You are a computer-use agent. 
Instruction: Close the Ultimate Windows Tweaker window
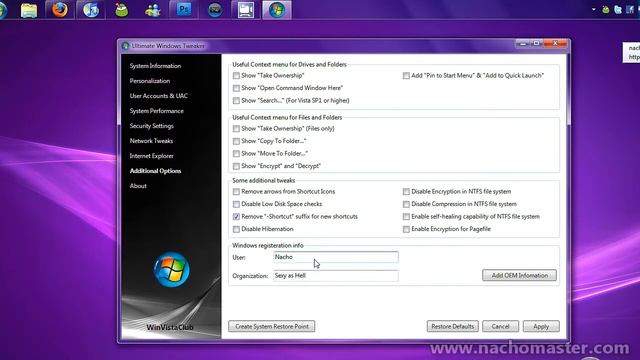click(556, 43)
